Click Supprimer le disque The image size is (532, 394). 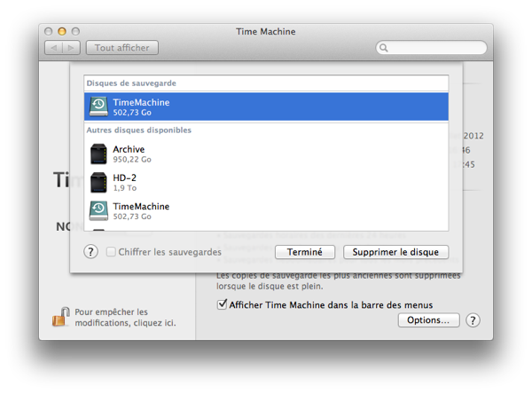click(395, 252)
